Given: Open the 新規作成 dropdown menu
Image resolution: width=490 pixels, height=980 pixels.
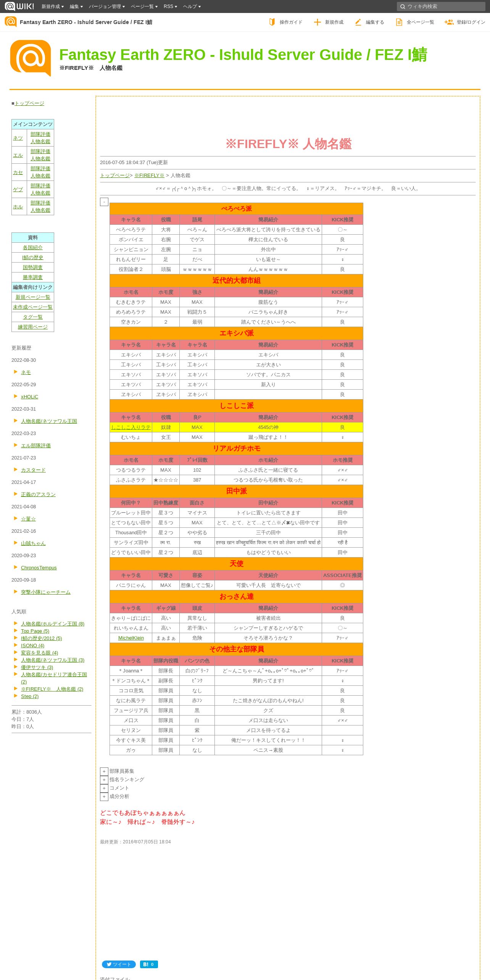Looking at the screenshot, I should [x=53, y=6].
